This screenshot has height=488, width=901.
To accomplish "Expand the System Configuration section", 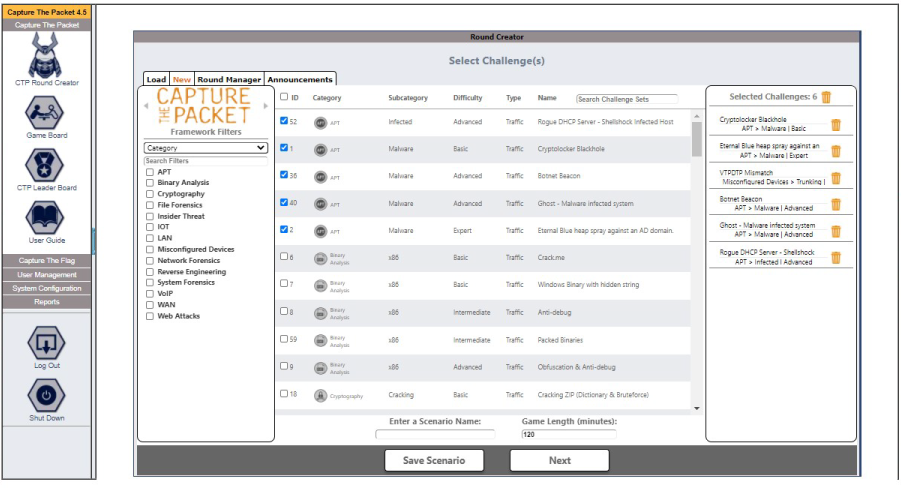I will click(x=47, y=288).
